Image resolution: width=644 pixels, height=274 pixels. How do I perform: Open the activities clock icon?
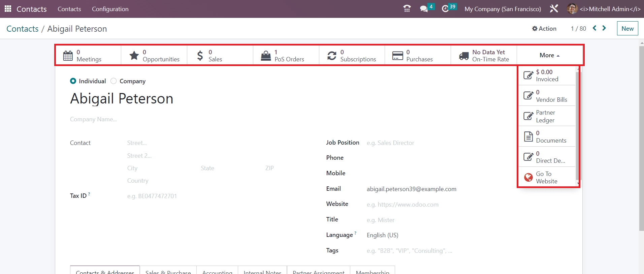pos(445,9)
